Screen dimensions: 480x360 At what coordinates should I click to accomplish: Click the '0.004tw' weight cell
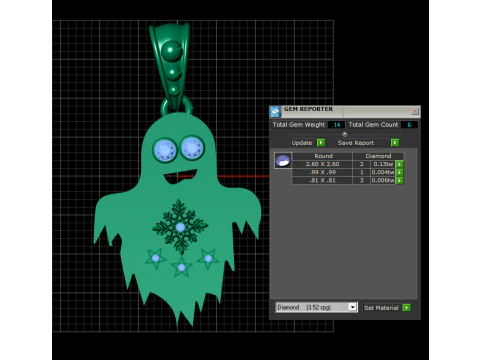tap(383, 172)
